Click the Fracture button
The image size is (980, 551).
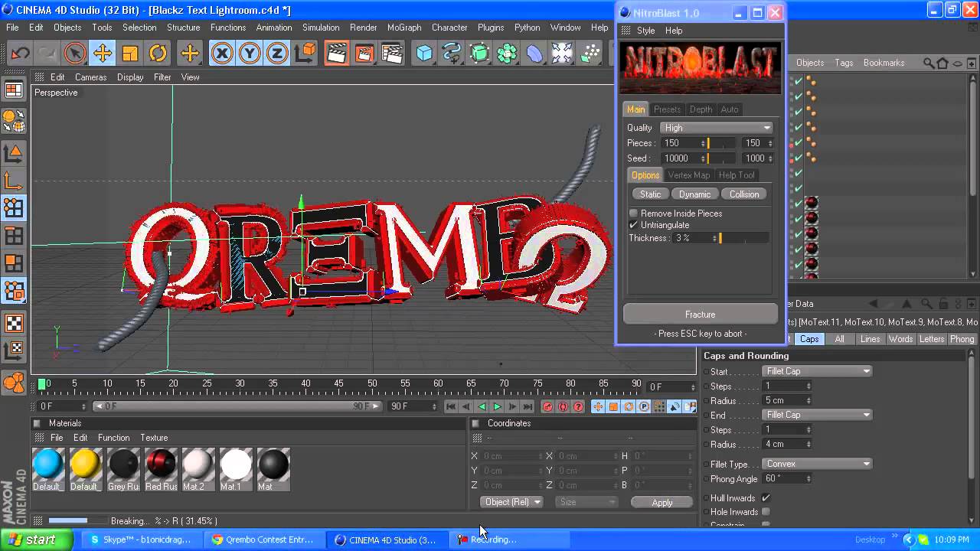[701, 315]
